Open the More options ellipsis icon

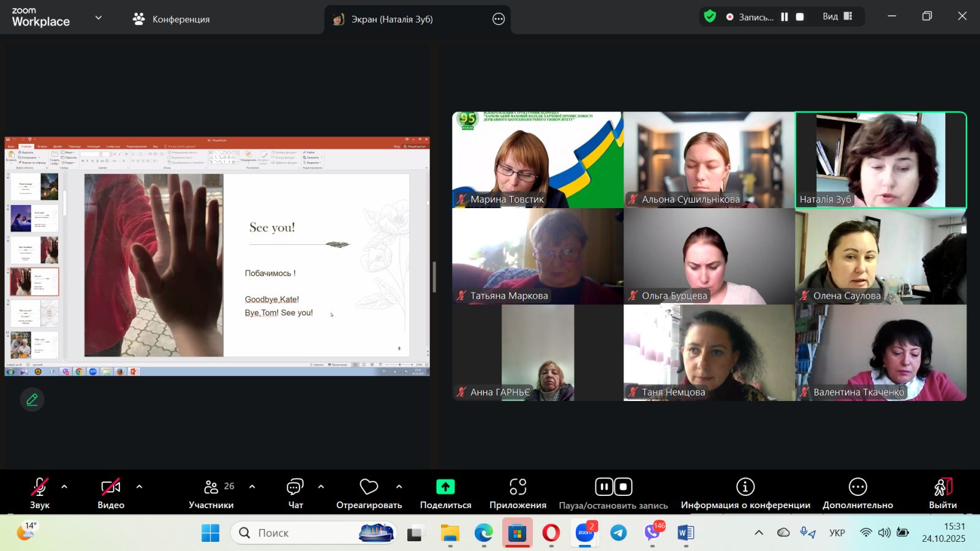tap(858, 487)
